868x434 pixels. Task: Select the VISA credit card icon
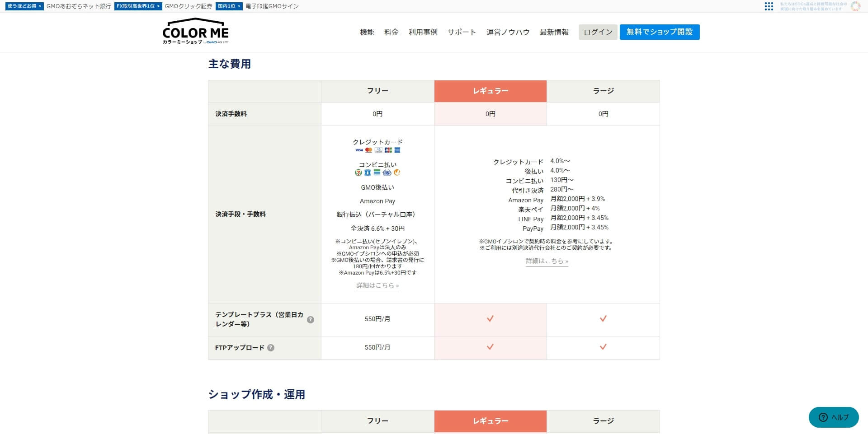359,150
